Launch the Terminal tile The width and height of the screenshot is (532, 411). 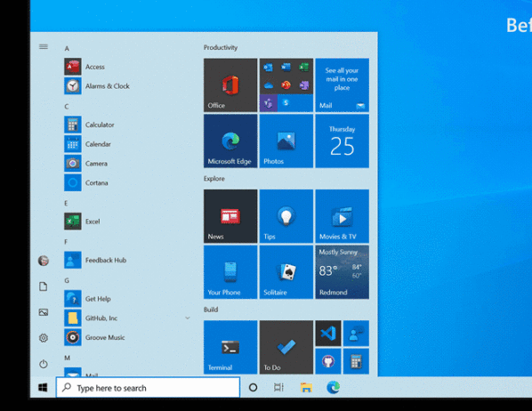pyautogui.click(x=230, y=347)
